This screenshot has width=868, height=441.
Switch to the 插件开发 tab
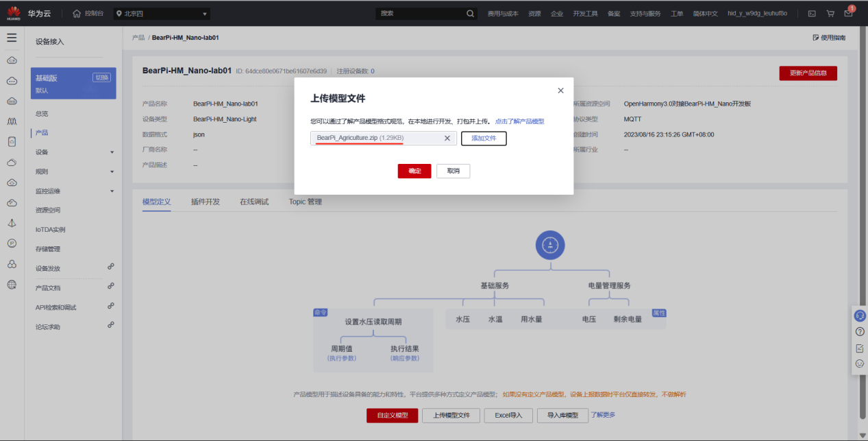(206, 202)
